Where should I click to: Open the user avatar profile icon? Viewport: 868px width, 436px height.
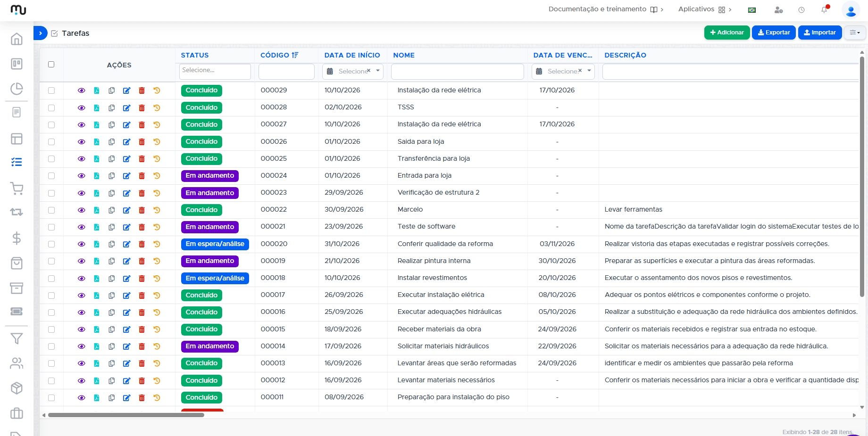click(x=851, y=10)
